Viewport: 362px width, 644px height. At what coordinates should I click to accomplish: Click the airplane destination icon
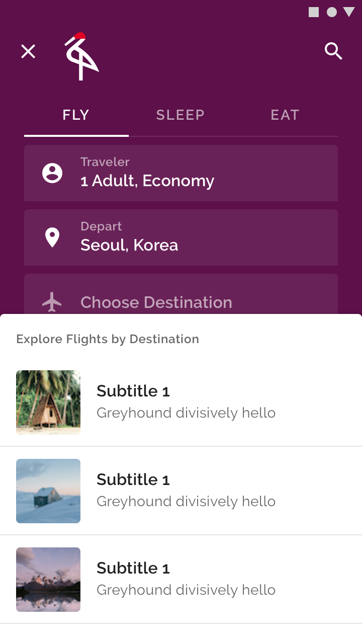(52, 302)
